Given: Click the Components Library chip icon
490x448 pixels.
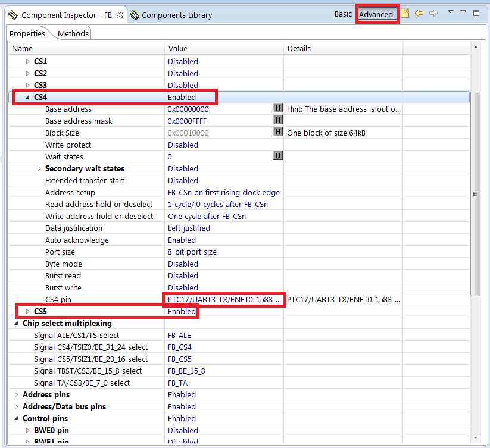Looking at the screenshot, I should pyautogui.click(x=134, y=15).
